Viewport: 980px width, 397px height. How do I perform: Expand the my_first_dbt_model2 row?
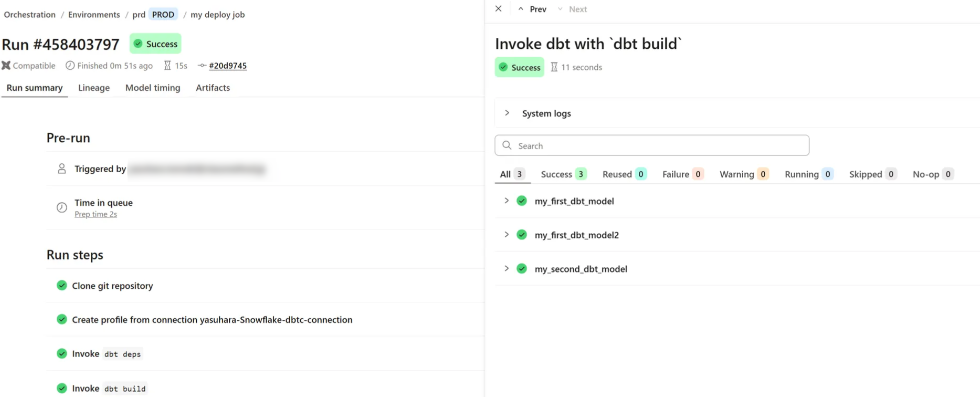click(506, 235)
